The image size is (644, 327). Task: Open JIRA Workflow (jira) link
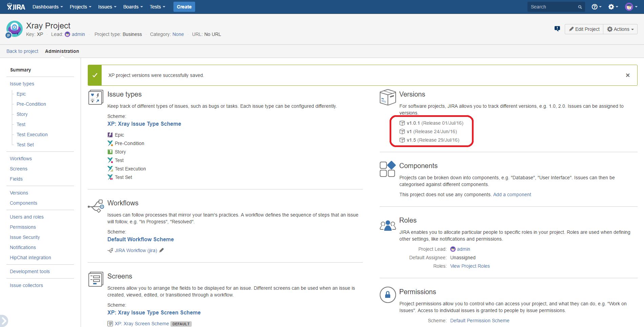click(x=136, y=250)
